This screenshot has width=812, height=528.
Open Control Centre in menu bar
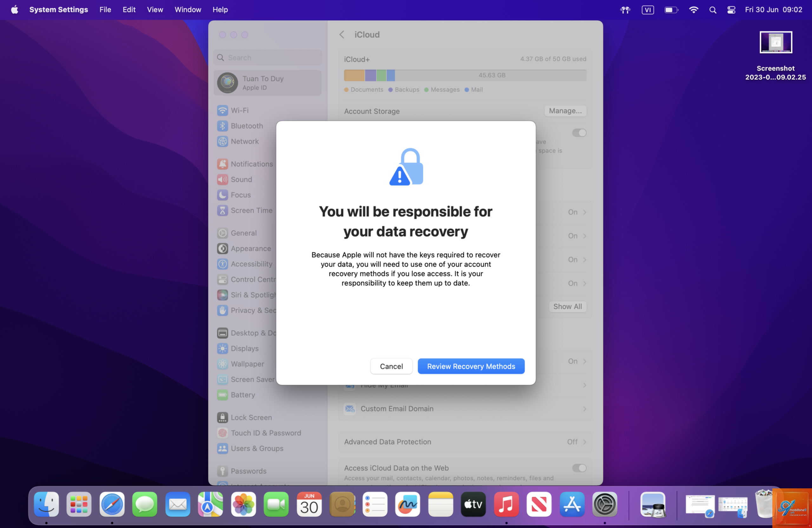coord(731,10)
